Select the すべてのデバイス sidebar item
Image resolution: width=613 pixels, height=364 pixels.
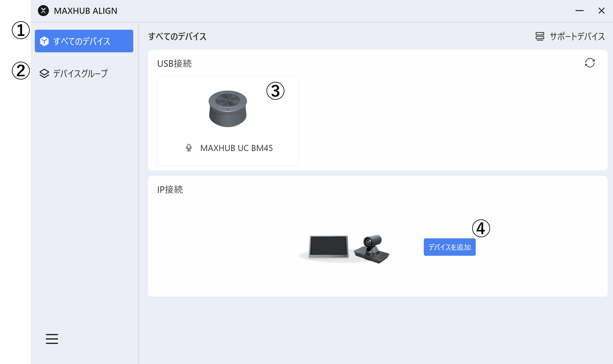84,41
